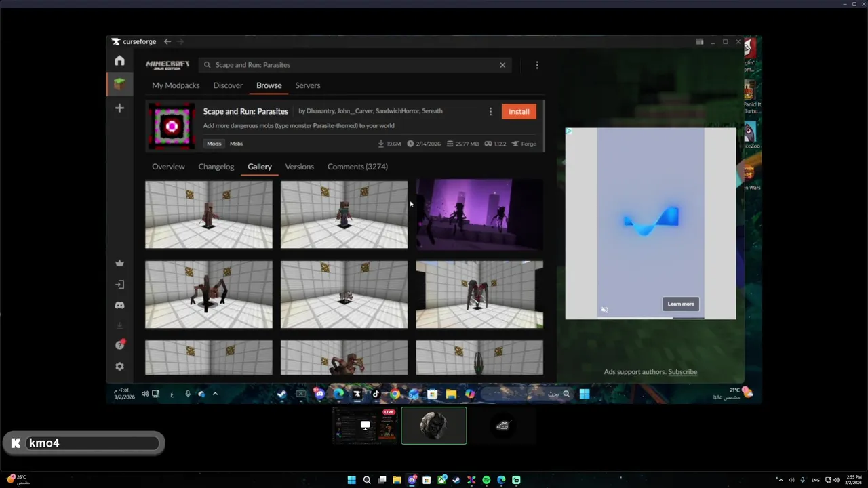Screen dimensions: 868x488
Task: Open Microsoft Edge on bottom taskbar
Action: point(501,480)
